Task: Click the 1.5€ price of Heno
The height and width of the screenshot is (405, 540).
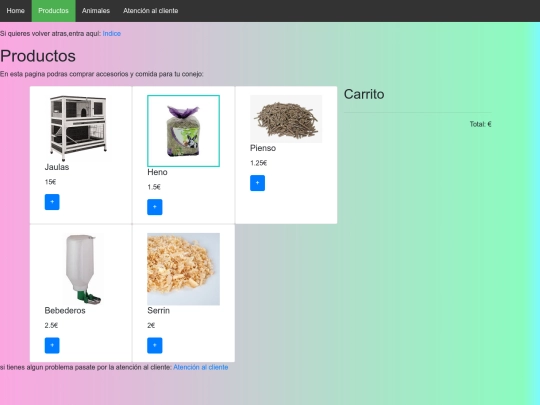Action: point(154,187)
